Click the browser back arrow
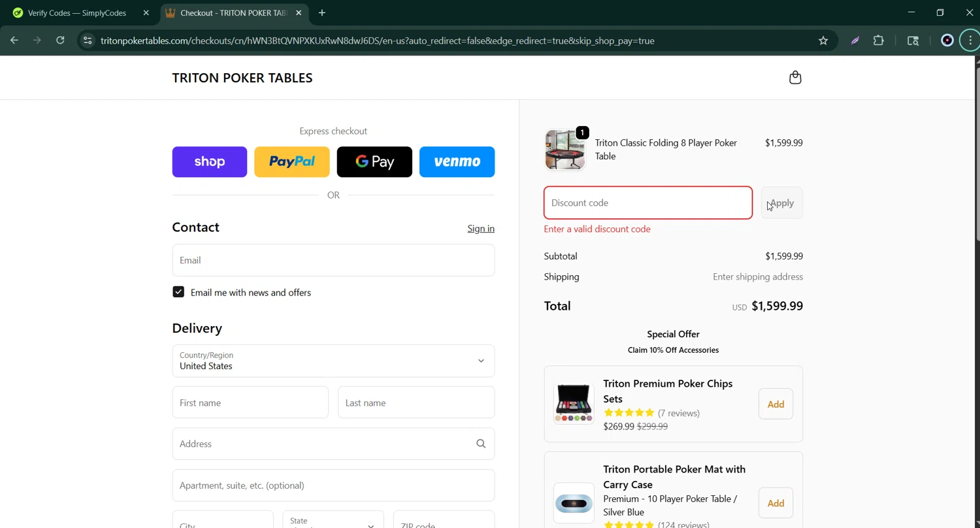 [x=14, y=41]
